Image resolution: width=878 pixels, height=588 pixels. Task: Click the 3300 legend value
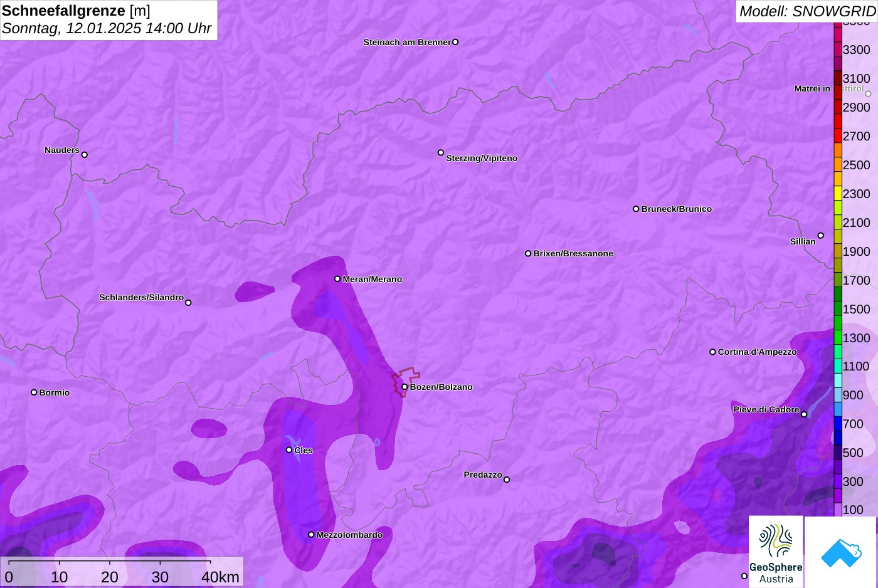(857, 50)
